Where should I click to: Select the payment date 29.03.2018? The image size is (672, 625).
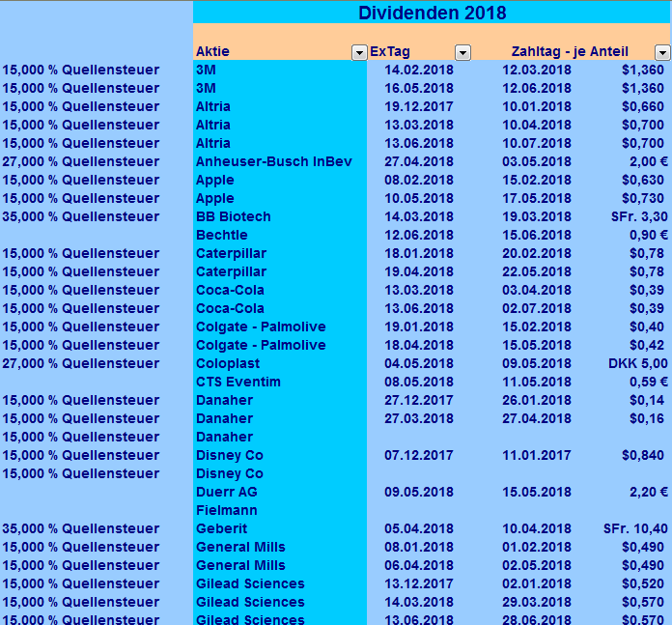point(537,602)
